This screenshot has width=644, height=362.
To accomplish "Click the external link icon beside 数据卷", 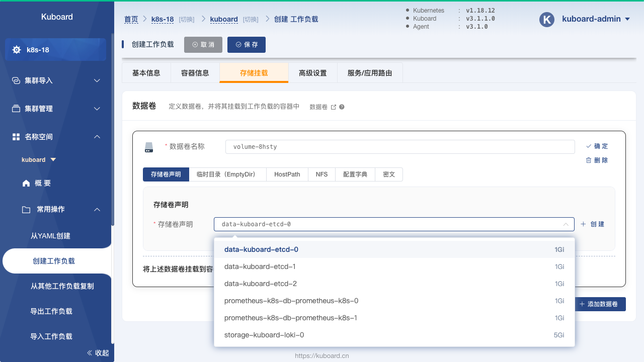I will [x=333, y=107].
